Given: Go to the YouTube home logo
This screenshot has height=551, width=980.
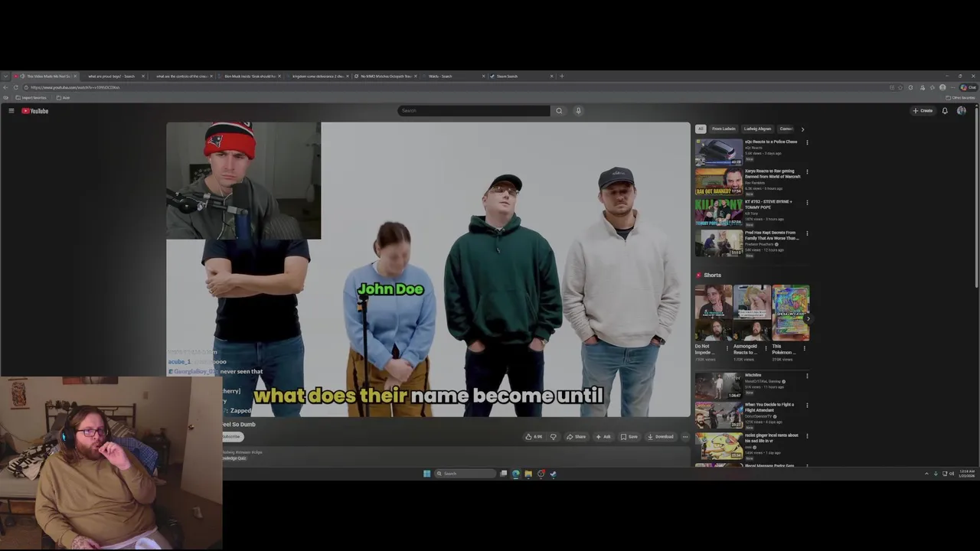Looking at the screenshot, I should click(x=34, y=111).
